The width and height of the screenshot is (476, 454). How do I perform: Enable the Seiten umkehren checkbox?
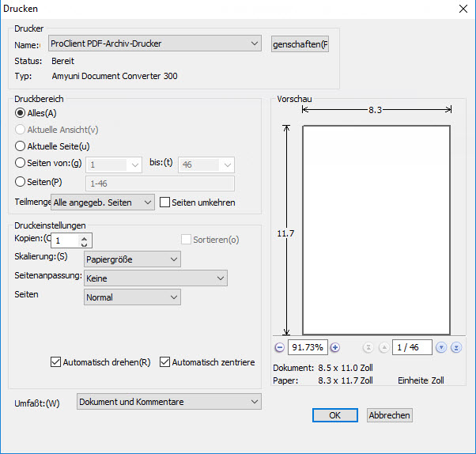165,202
